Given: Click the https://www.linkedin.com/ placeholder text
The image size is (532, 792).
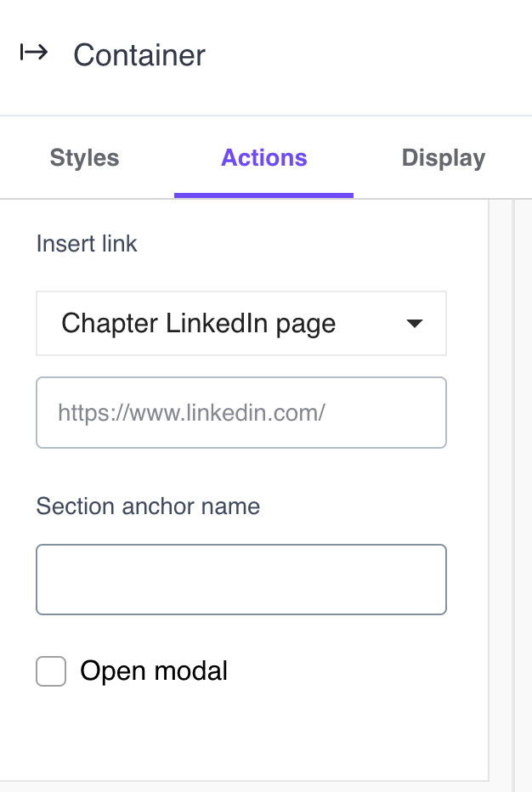Looking at the screenshot, I should [x=192, y=413].
